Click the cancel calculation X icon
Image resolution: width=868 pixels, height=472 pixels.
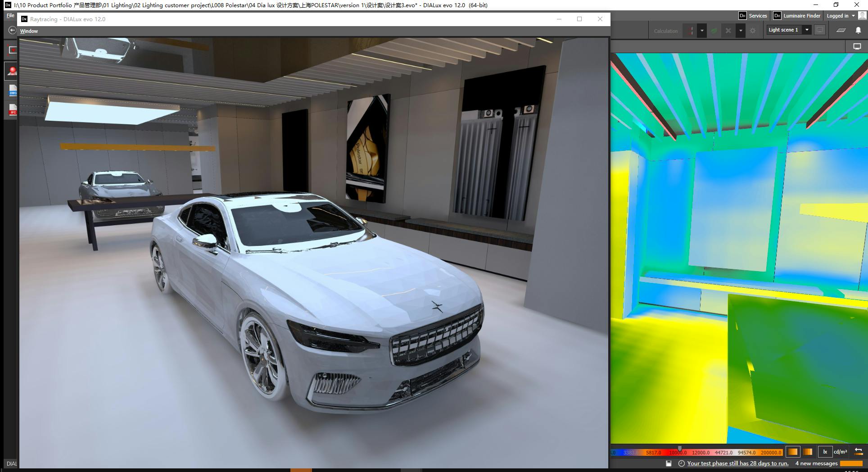(728, 31)
